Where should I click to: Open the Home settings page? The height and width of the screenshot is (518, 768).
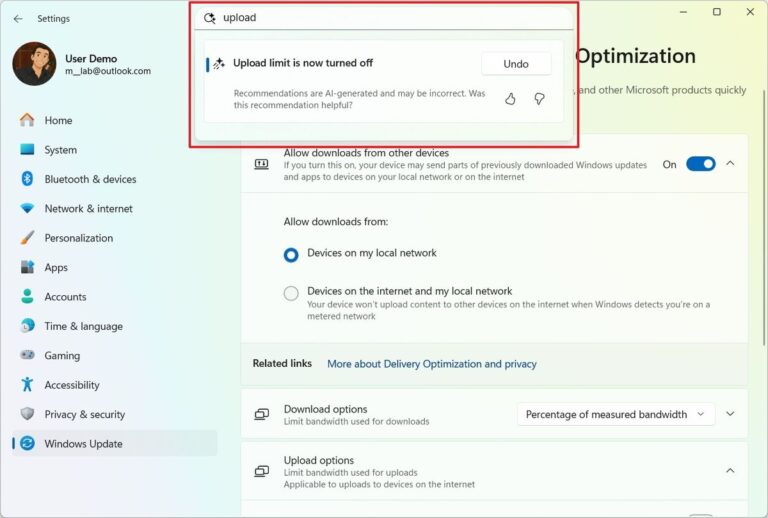point(114,120)
